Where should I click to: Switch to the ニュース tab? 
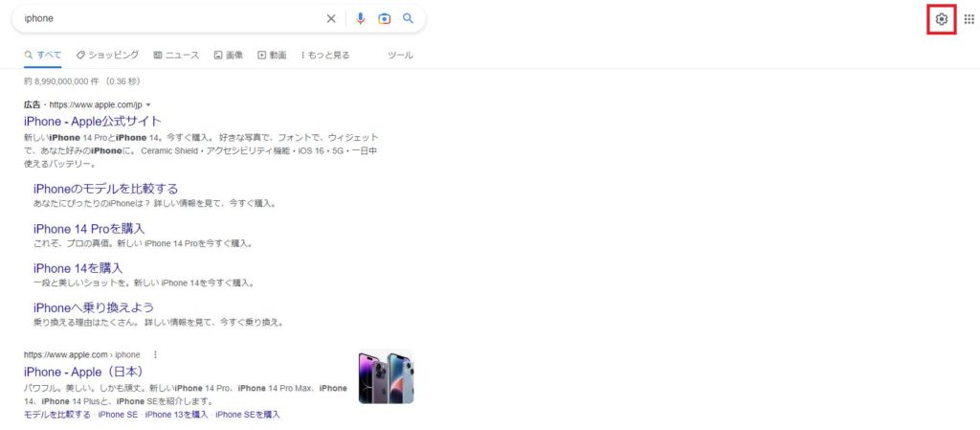coord(176,55)
